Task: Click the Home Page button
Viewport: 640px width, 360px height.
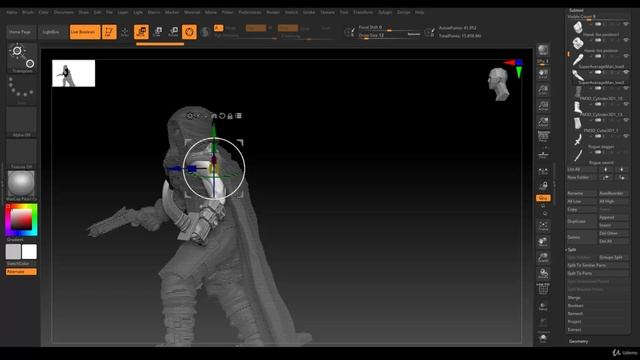Action: 20,32
